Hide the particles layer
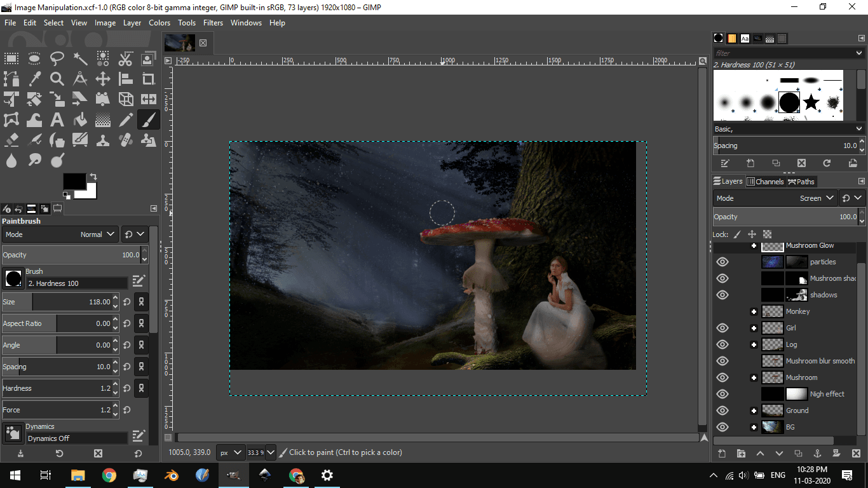868x488 pixels. (722, 261)
